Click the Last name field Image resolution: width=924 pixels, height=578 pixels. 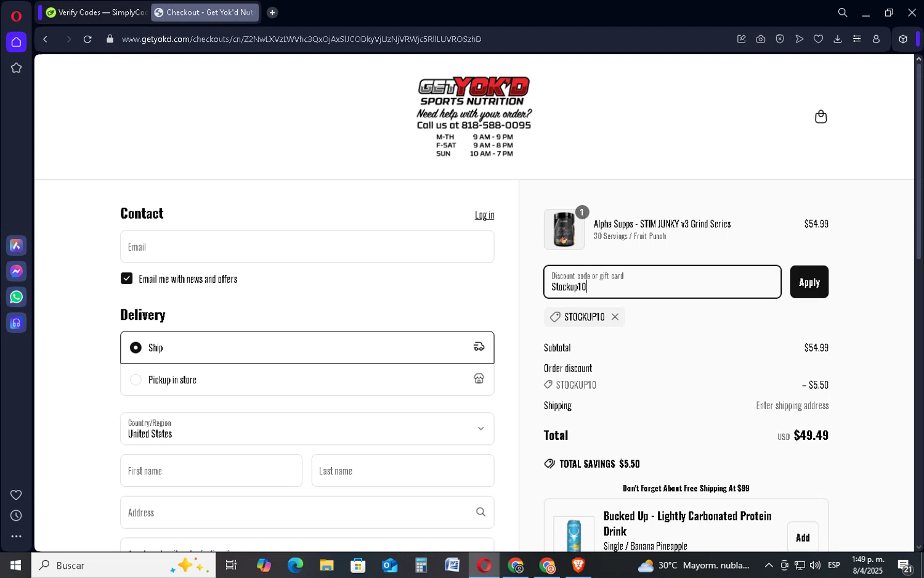point(403,471)
